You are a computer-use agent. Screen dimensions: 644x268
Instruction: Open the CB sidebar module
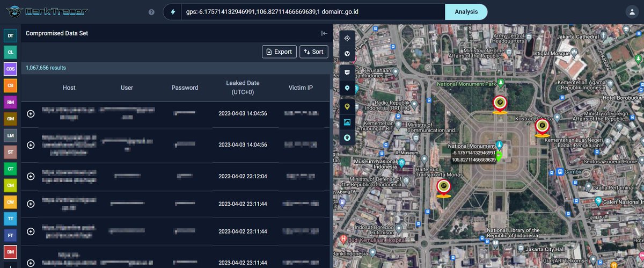click(x=10, y=85)
